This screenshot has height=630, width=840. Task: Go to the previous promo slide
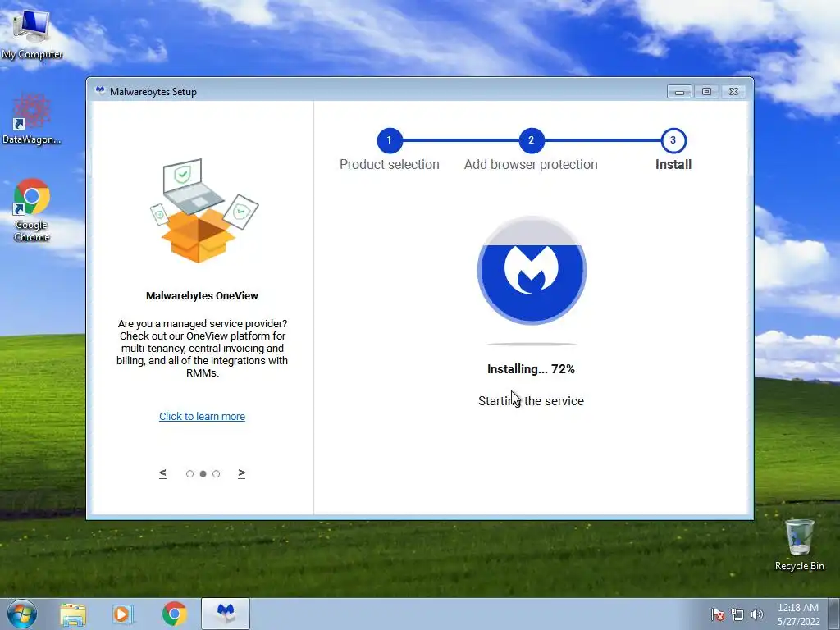coord(163,473)
